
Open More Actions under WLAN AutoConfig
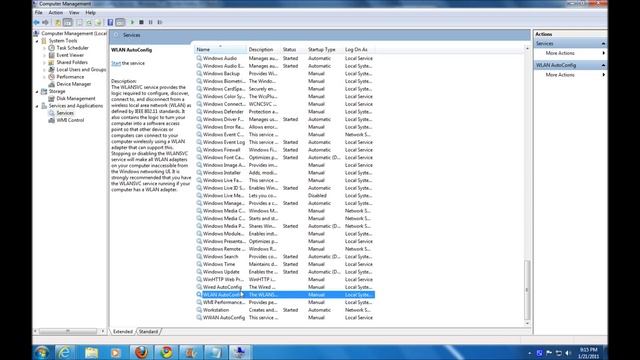tap(560, 75)
